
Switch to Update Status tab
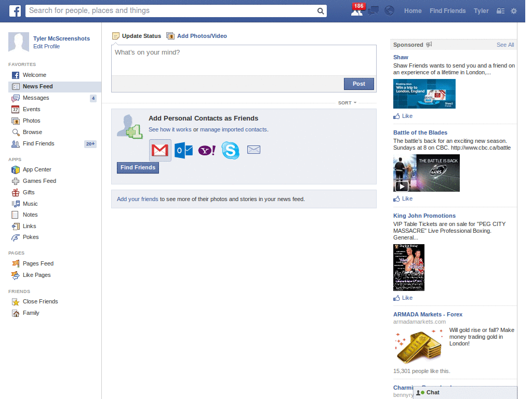click(x=137, y=36)
